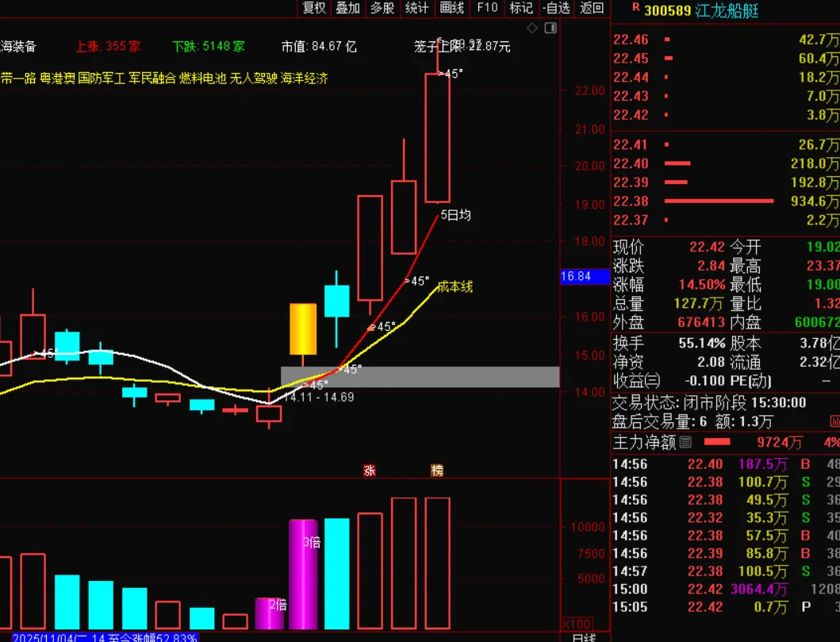Viewport: 840px width, 642px height.
Task: Click the 统计 statistics tool
Action: point(415,9)
